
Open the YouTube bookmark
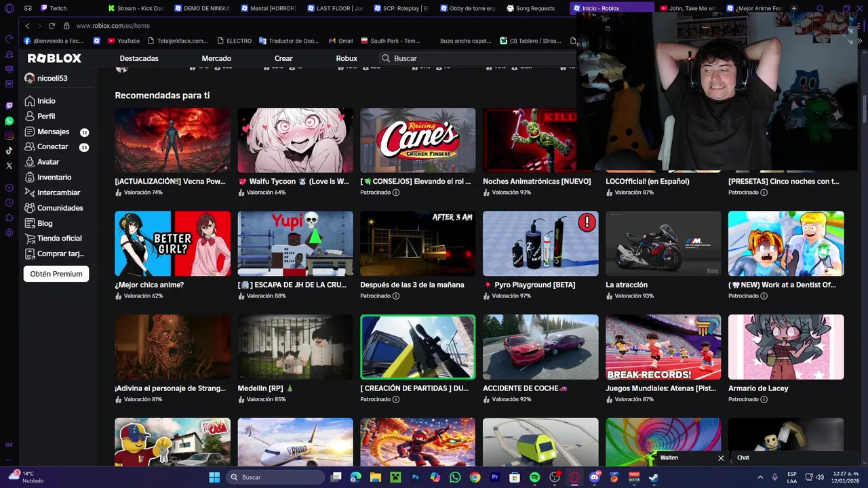tap(122, 41)
